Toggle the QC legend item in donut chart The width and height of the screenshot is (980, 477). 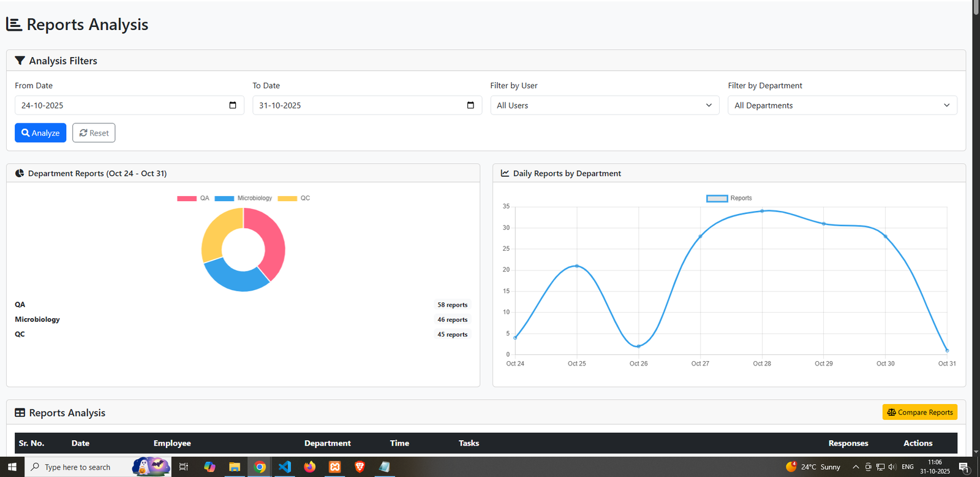[x=294, y=198]
